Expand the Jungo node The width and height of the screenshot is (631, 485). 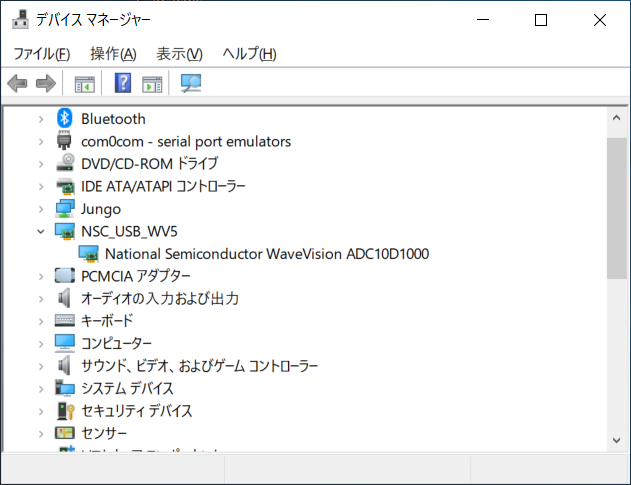click(41, 209)
